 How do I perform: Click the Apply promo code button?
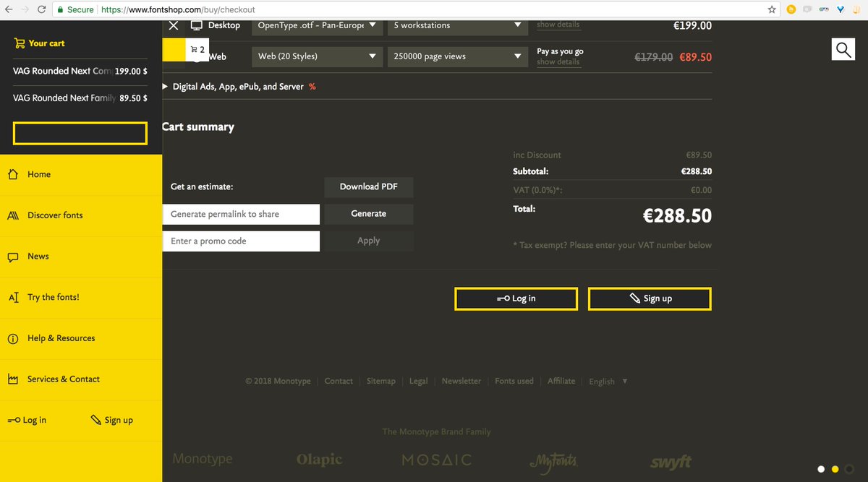click(369, 241)
